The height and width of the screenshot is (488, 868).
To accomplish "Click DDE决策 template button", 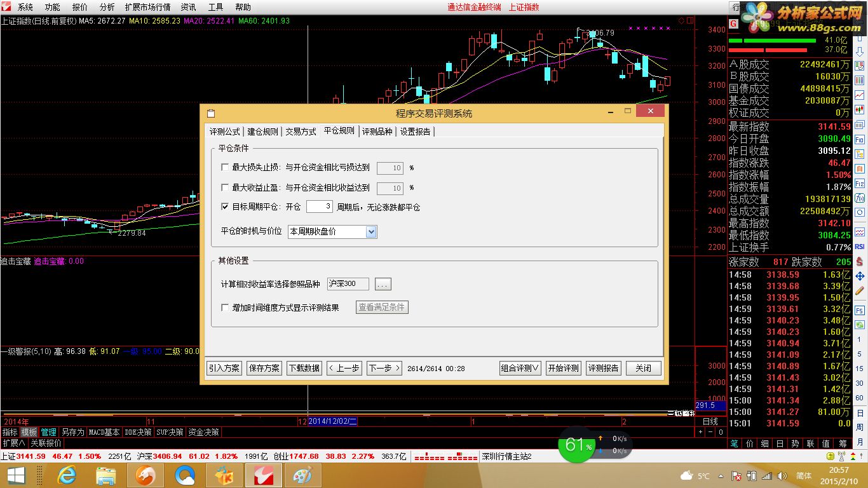I will pos(138,432).
